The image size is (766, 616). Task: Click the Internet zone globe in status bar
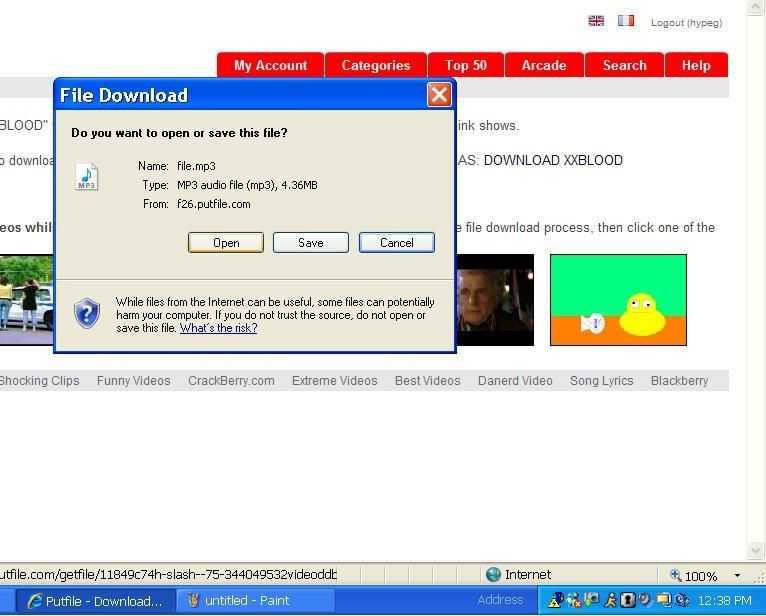click(493, 575)
